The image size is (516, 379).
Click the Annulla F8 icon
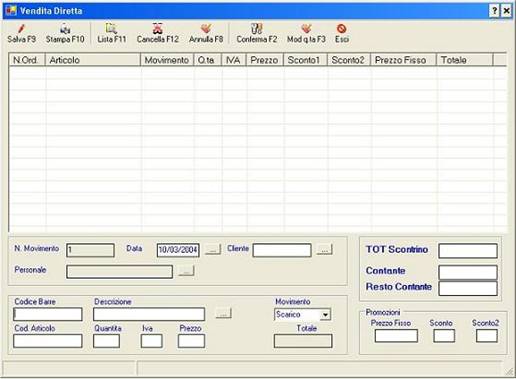click(206, 29)
